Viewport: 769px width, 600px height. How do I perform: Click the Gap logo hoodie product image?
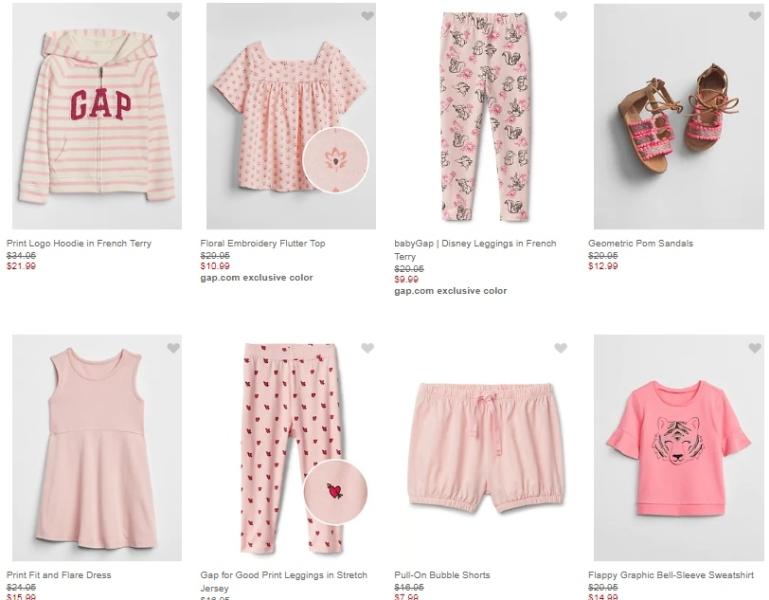97,116
